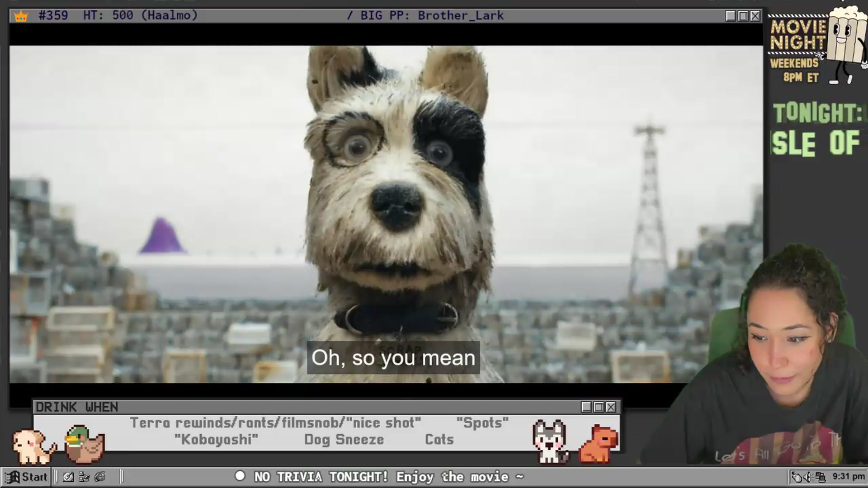Click 'HT: 500 (Haalmo)' text
Viewport: 868px width, 488px height.
pos(141,15)
